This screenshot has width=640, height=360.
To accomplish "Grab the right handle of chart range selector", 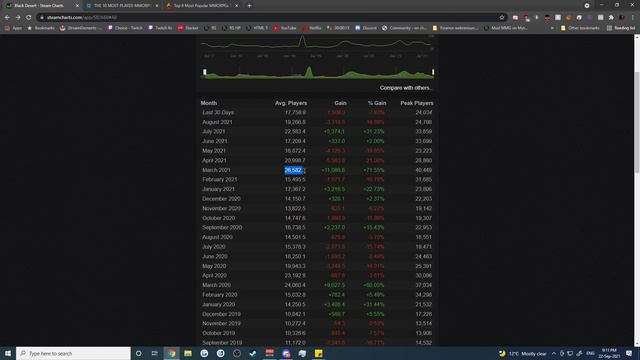I will click(x=433, y=73).
